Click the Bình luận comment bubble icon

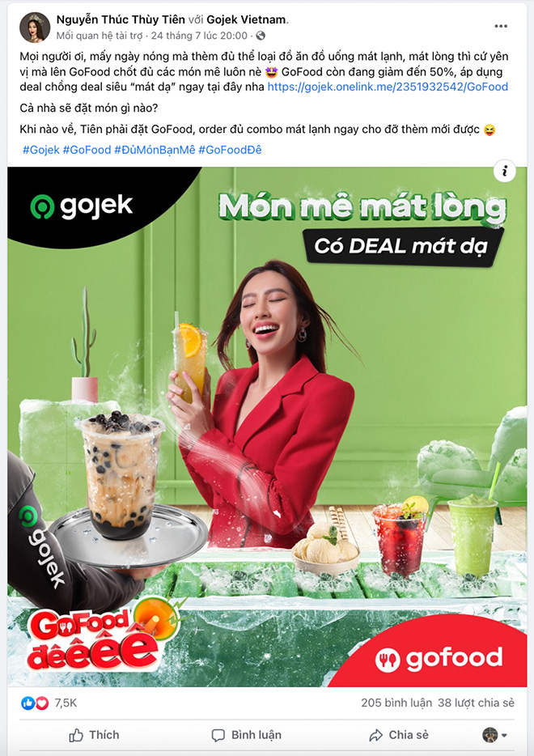pyautogui.click(x=218, y=735)
